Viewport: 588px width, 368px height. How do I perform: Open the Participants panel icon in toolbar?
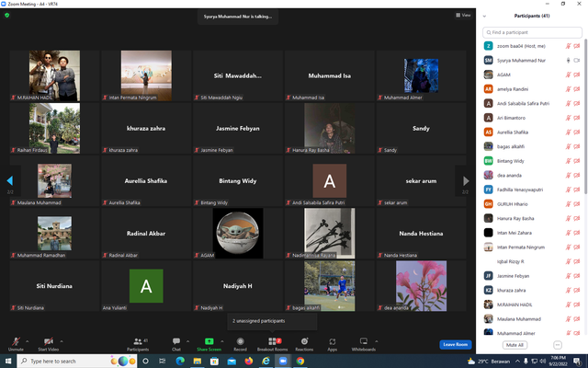(x=138, y=341)
